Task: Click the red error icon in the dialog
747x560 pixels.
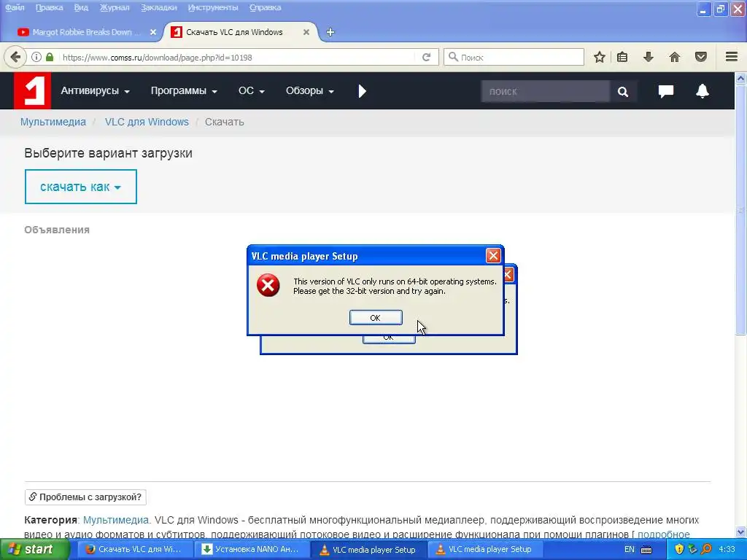Action: coord(268,285)
